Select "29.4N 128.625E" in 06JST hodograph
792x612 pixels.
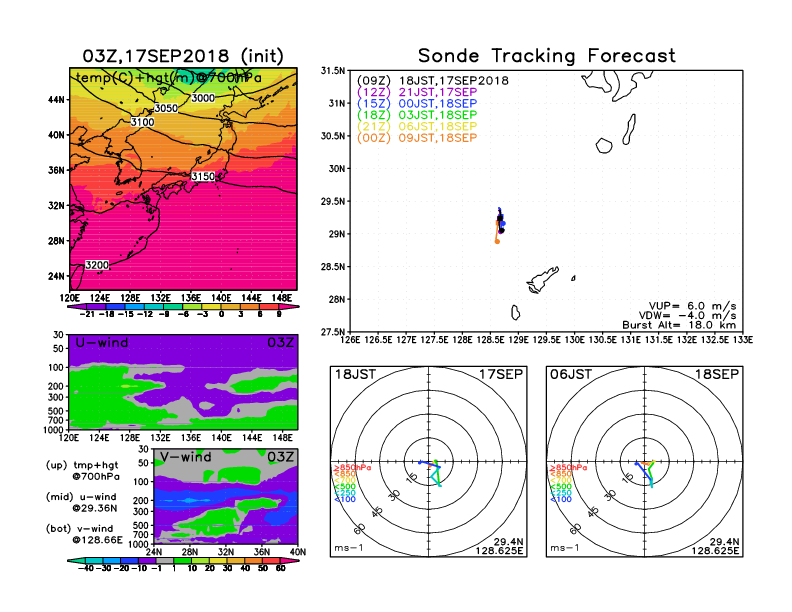[715, 546]
